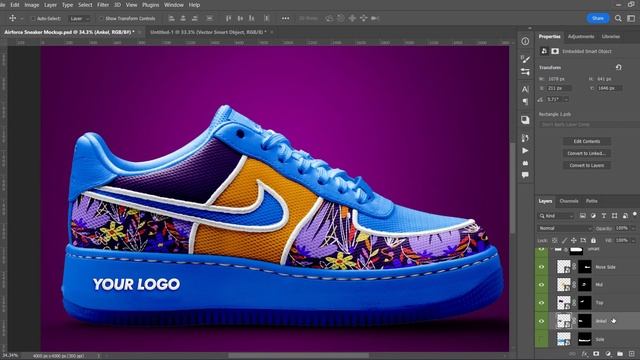Open workspace switcher icon beside search
640x360 pixels.
click(631, 18)
